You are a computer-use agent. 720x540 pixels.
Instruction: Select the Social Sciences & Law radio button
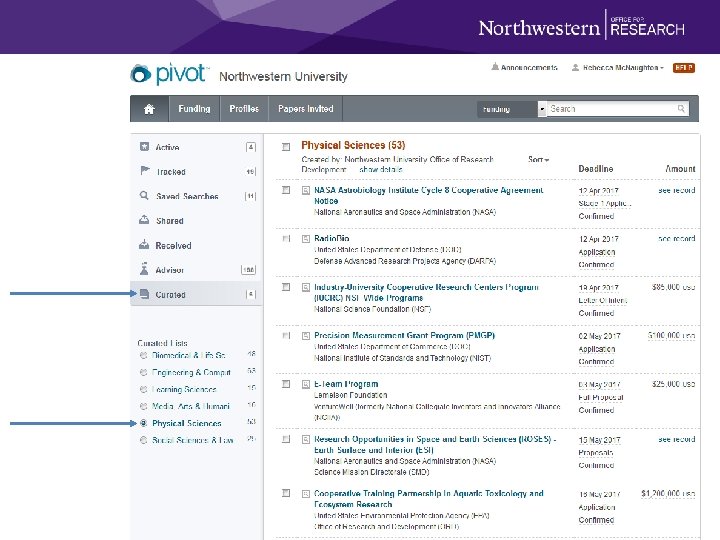(x=144, y=440)
